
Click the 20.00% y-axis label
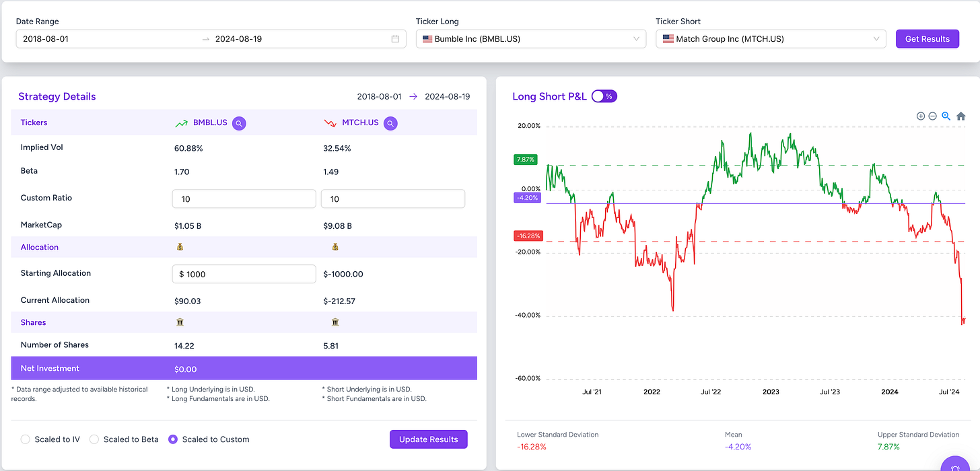pos(529,126)
